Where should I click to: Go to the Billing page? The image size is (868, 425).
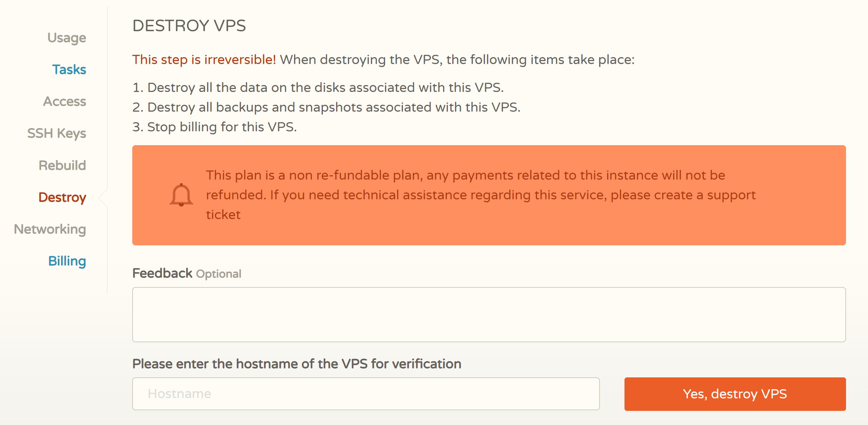pyautogui.click(x=67, y=261)
